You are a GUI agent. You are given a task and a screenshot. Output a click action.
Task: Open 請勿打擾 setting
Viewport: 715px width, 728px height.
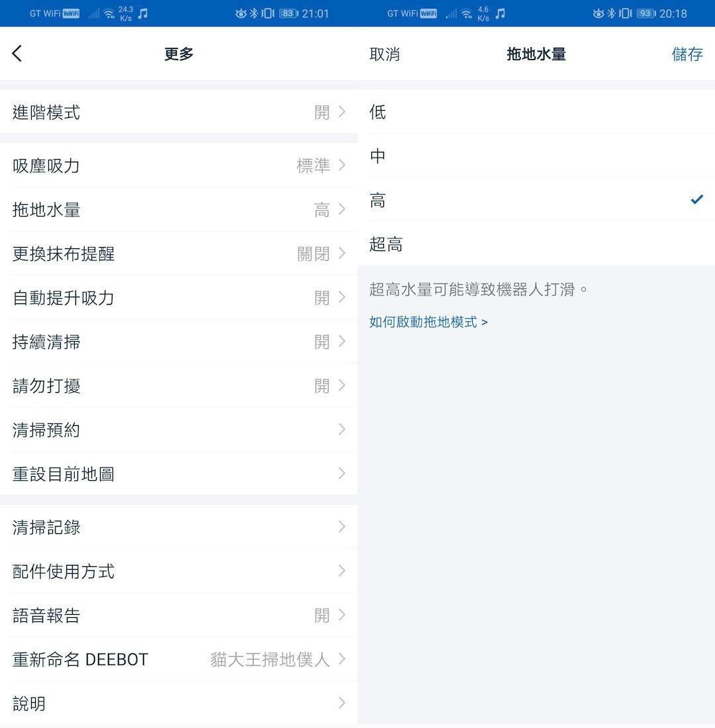pos(179,386)
